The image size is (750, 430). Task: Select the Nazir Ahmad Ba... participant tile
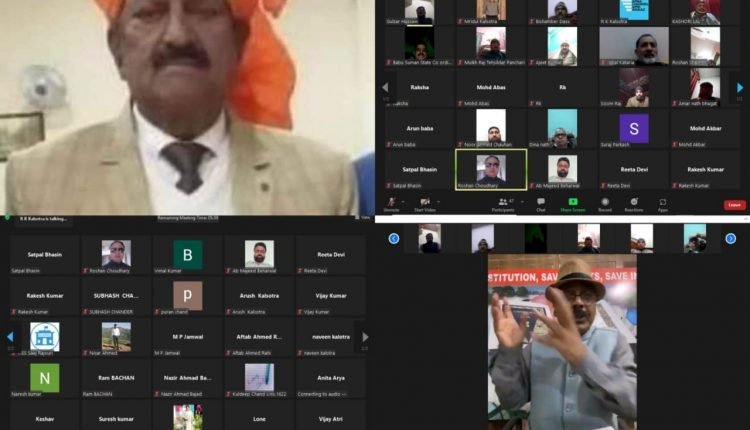coord(188,378)
